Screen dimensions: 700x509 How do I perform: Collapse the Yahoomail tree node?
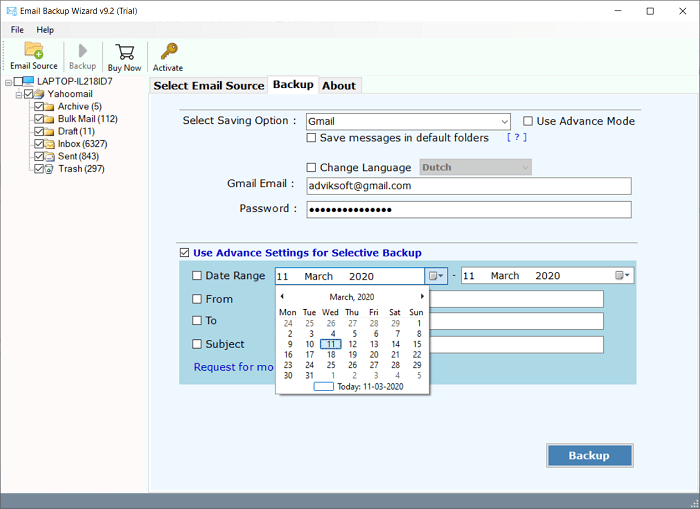(19, 95)
